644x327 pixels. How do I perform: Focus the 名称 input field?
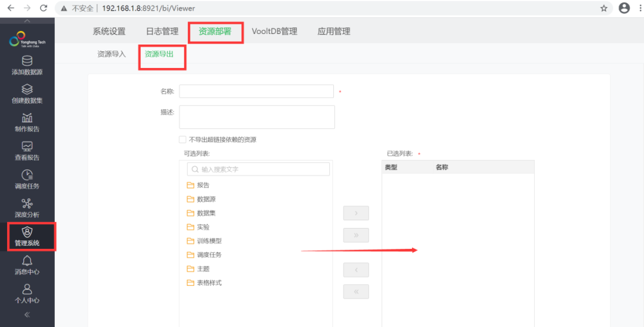(x=256, y=91)
